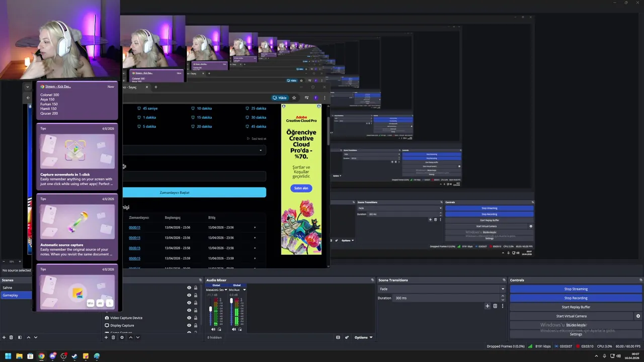Screen dimensions: 644x362
Task: Click Zamanlayıcı Başlat button
Action: (x=194, y=193)
